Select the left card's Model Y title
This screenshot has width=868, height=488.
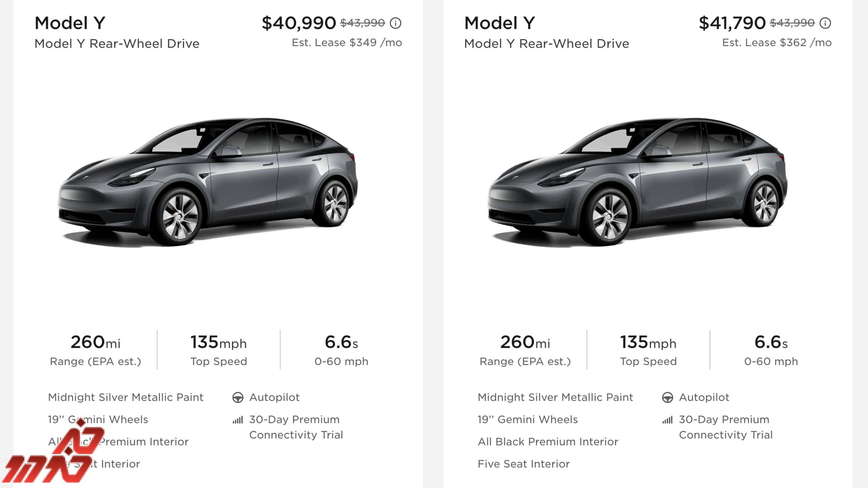pyautogui.click(x=70, y=23)
